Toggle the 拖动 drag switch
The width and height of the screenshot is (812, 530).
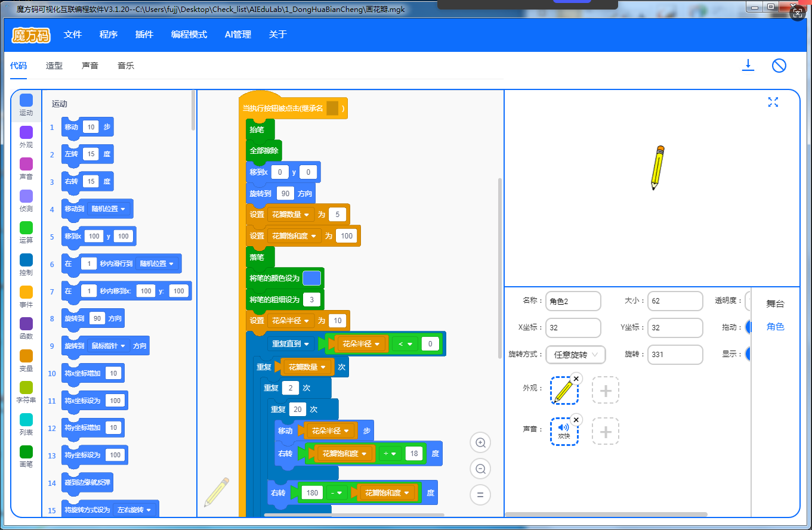[748, 327]
